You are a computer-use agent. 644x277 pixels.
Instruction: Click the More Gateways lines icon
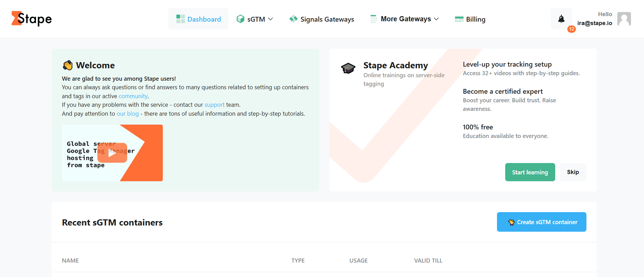374,19
